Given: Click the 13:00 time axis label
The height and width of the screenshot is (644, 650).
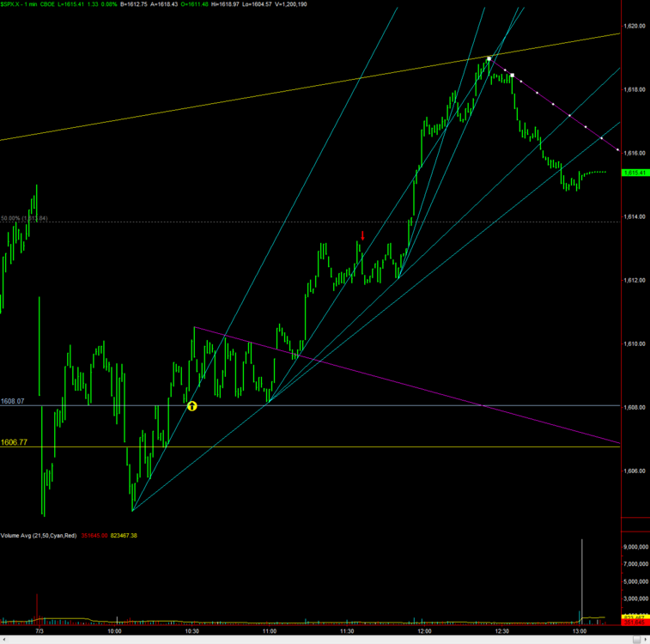Looking at the screenshot, I should coord(580,631).
